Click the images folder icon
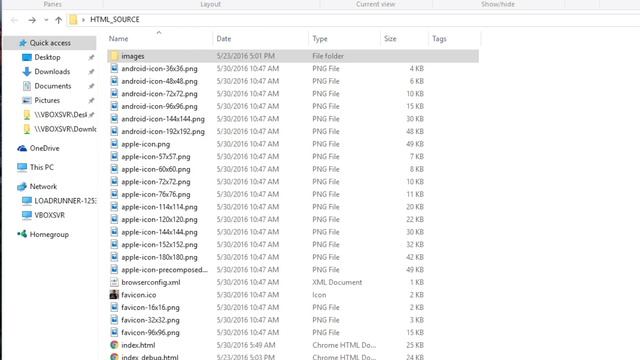 (114, 56)
